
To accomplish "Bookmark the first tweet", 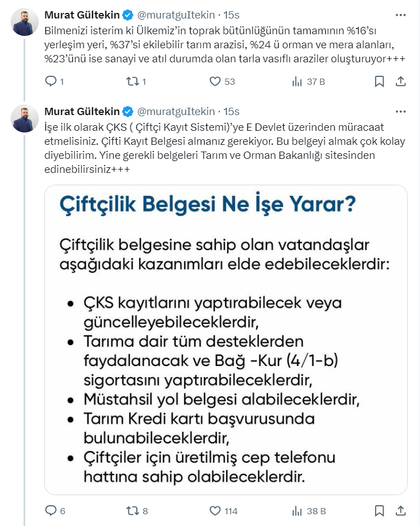I will click(x=380, y=82).
